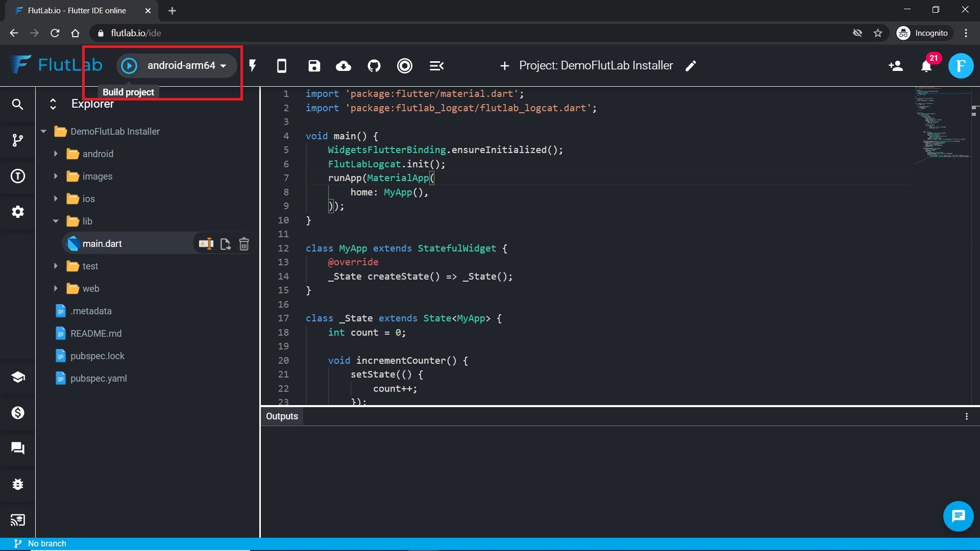Go back with browser back arrow
Screen dimensions: 980x551
click(x=14, y=33)
